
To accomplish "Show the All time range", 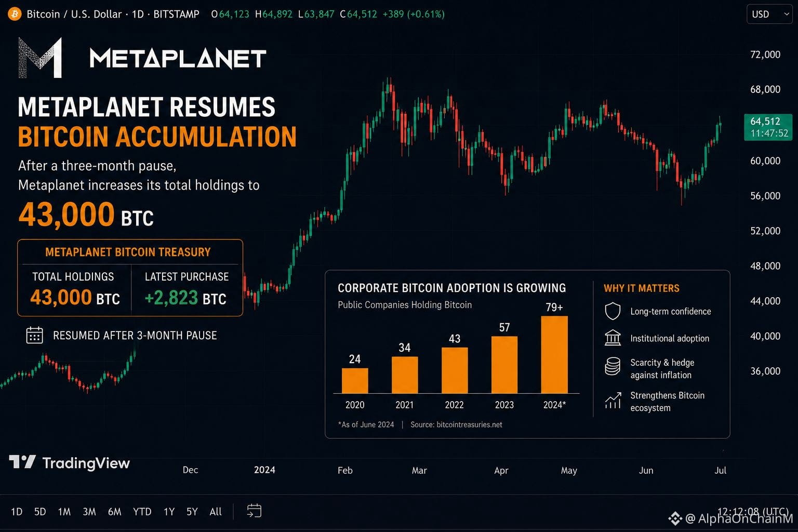I will pyautogui.click(x=216, y=512).
